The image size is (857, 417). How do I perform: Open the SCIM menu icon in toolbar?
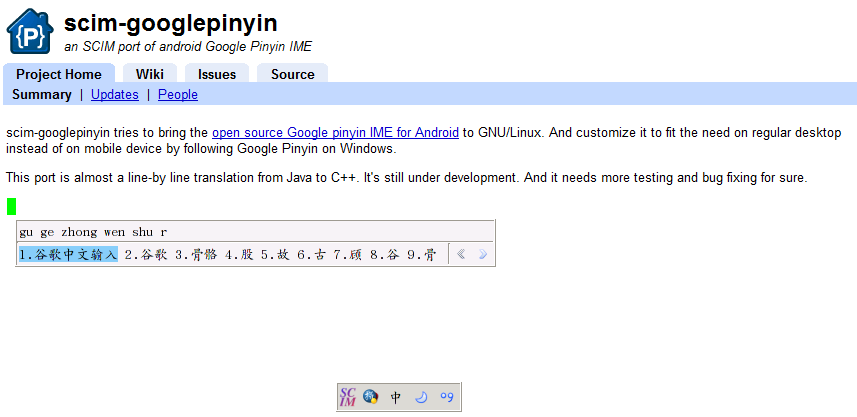point(348,397)
